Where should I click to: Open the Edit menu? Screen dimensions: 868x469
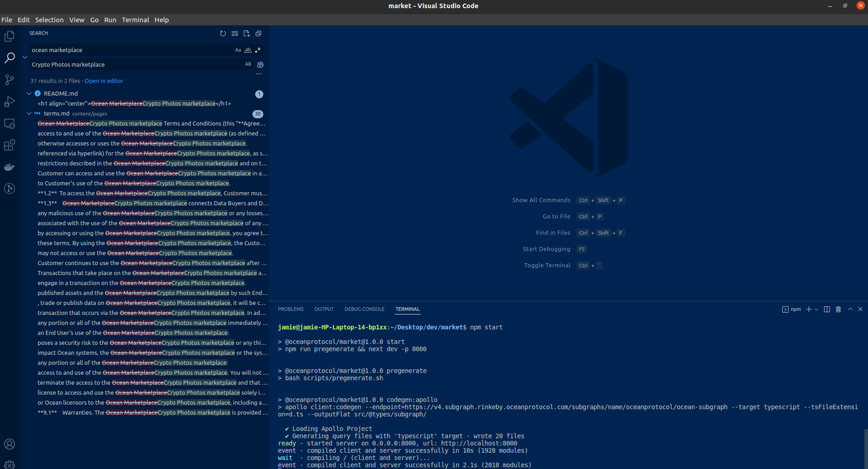pyautogui.click(x=24, y=19)
